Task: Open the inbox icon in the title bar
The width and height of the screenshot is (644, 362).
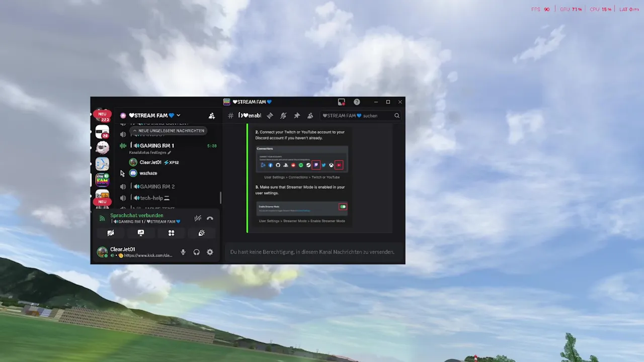Action: [342, 102]
